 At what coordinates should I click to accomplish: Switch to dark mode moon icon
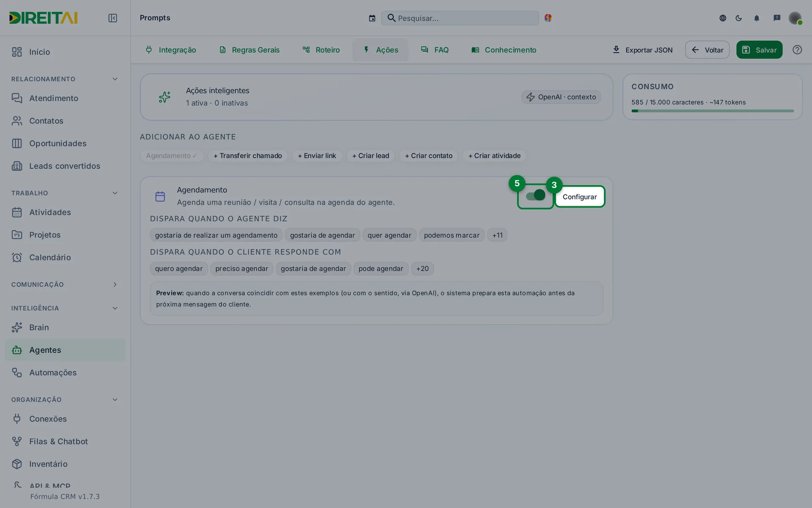[739, 18]
